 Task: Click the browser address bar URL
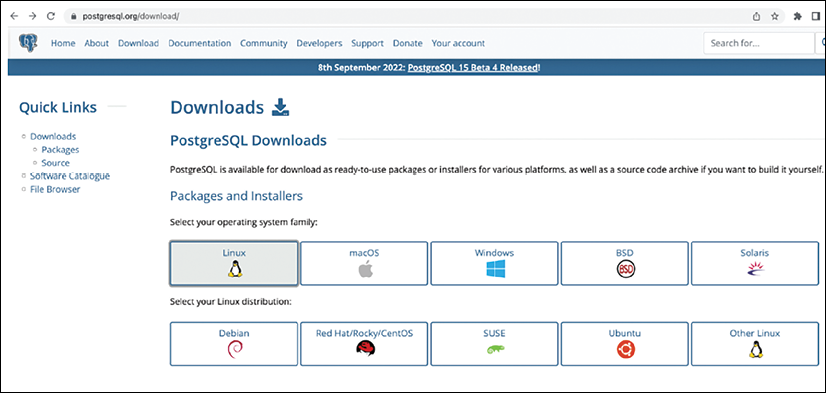[131, 16]
